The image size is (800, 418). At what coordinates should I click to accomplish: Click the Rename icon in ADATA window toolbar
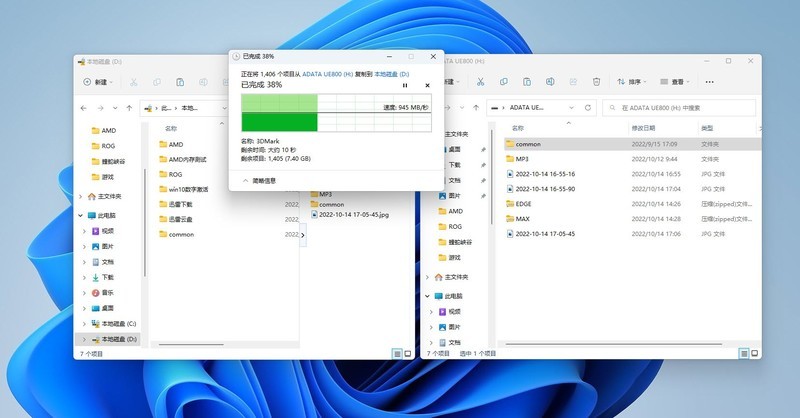click(550, 82)
